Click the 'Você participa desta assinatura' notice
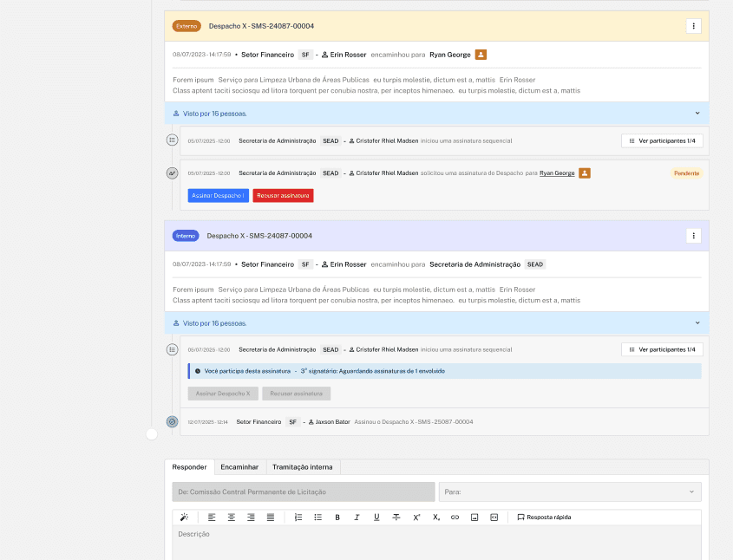 (444, 371)
